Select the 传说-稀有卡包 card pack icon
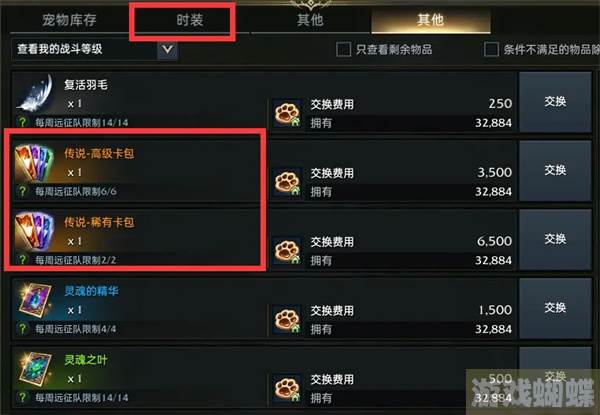 point(34,231)
